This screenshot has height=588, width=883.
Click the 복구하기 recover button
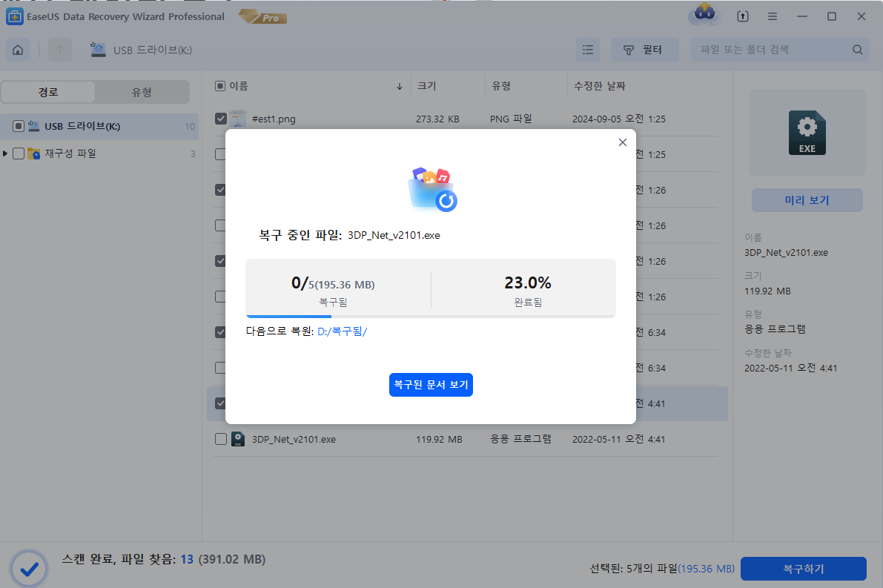pos(804,569)
